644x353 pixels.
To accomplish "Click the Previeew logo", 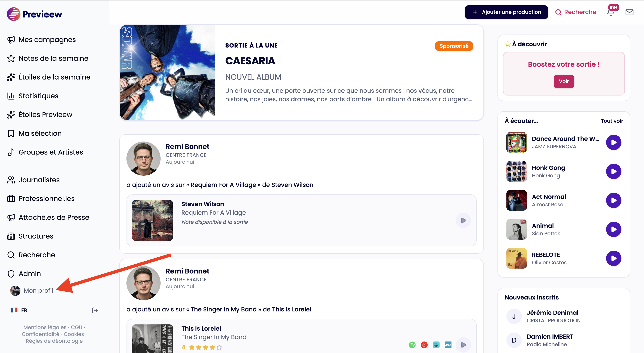I will [34, 14].
